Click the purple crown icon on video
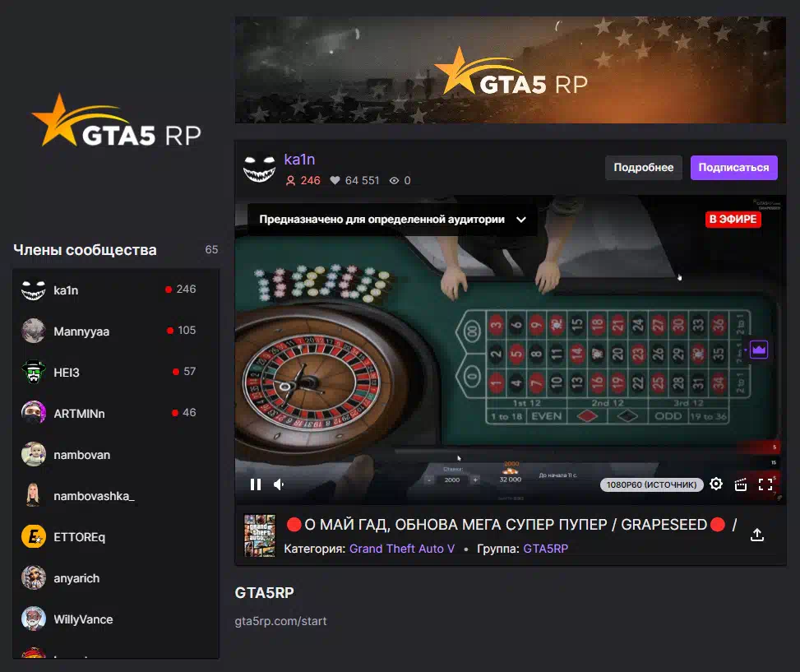 tap(759, 350)
